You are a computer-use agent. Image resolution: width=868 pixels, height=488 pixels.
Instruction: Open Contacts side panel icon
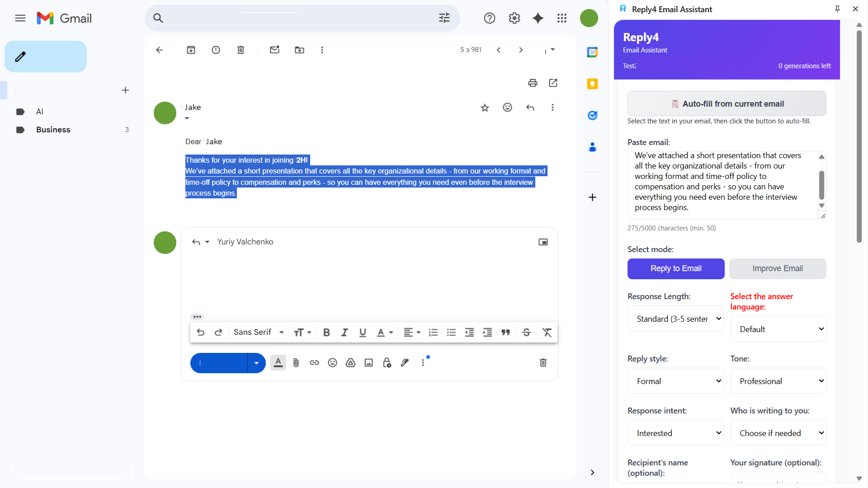593,147
